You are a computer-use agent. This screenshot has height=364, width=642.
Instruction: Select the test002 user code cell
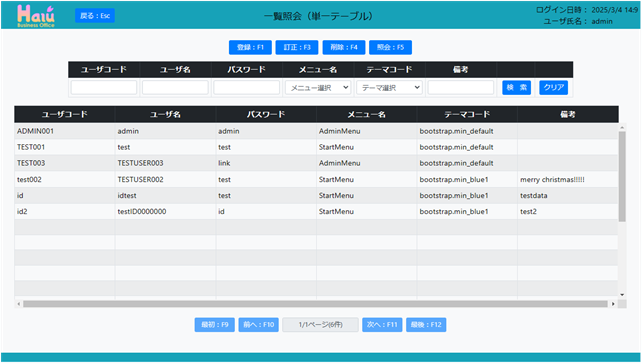[x=65, y=179]
